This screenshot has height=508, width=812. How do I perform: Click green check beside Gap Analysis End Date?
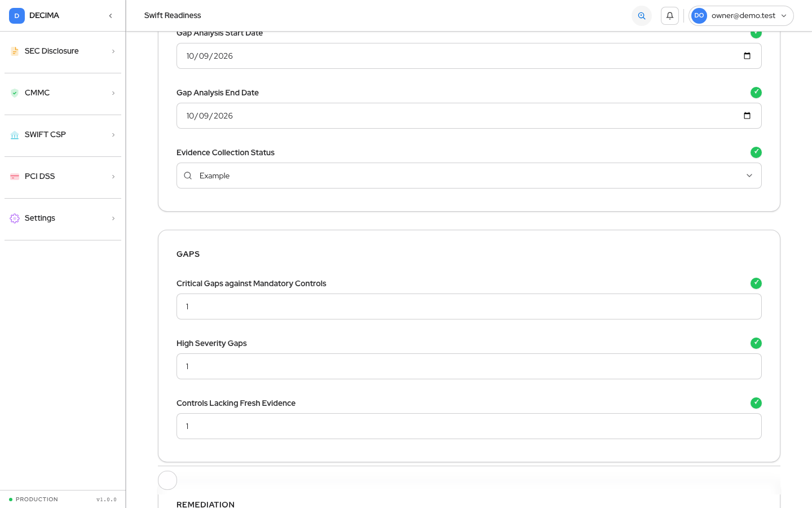(756, 93)
